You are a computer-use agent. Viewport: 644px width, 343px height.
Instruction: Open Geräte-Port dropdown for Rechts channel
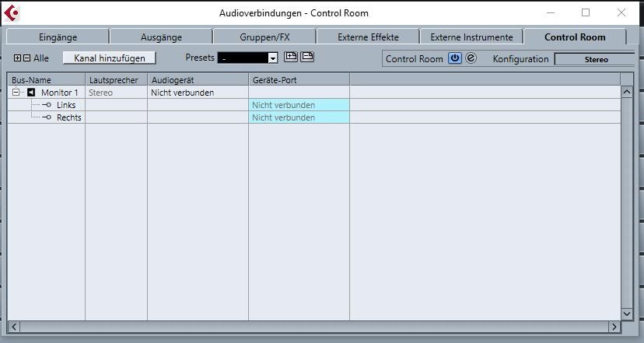pos(299,117)
